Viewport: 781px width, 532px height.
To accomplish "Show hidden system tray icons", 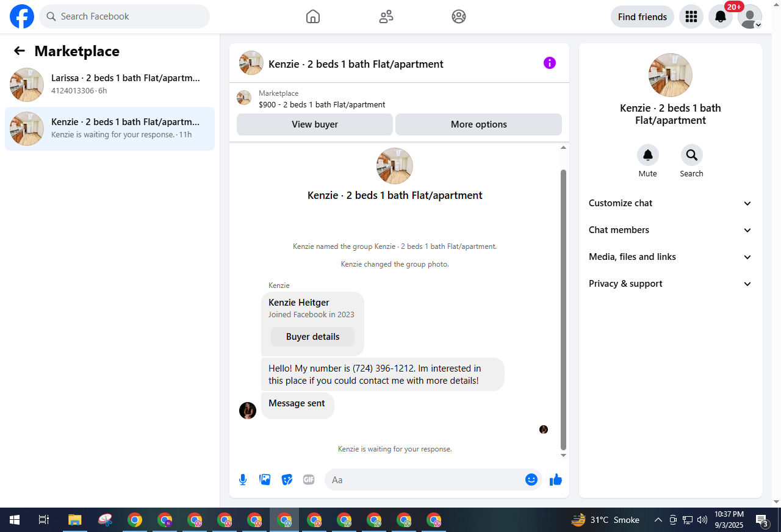I will [658, 520].
